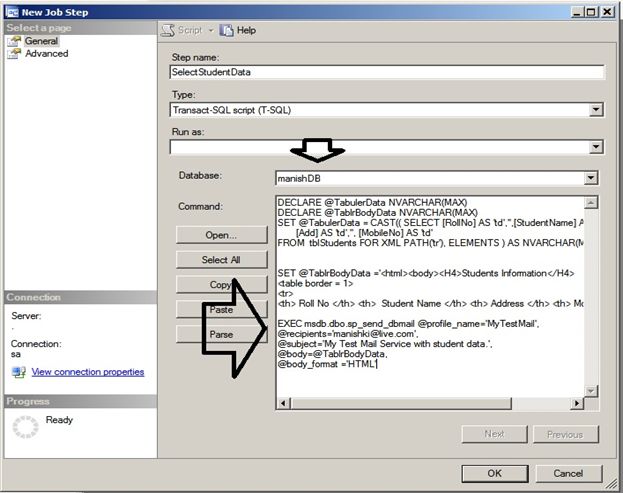Image resolution: width=623 pixels, height=493 pixels.
Task: Click the Previous button
Action: tap(565, 434)
